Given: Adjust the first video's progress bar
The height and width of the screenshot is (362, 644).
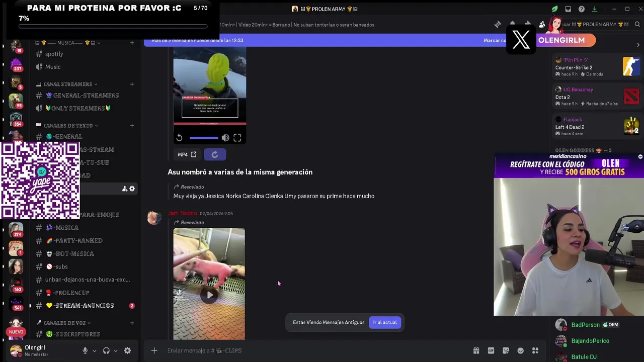Looking at the screenshot, I should 204,137.
